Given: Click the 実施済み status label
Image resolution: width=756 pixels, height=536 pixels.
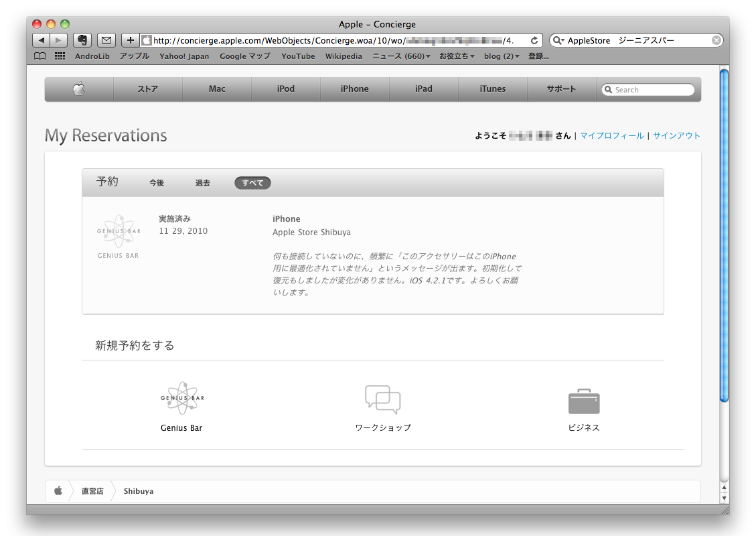Looking at the screenshot, I should pos(175,219).
